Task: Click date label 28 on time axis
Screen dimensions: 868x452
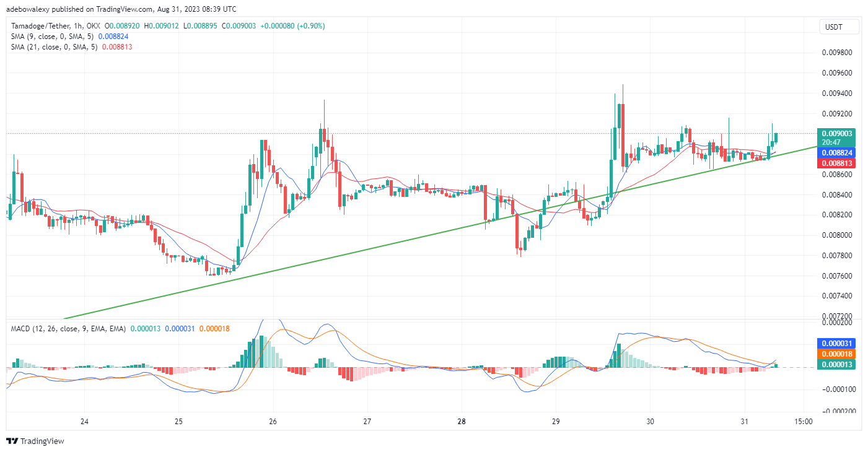Action: click(462, 422)
